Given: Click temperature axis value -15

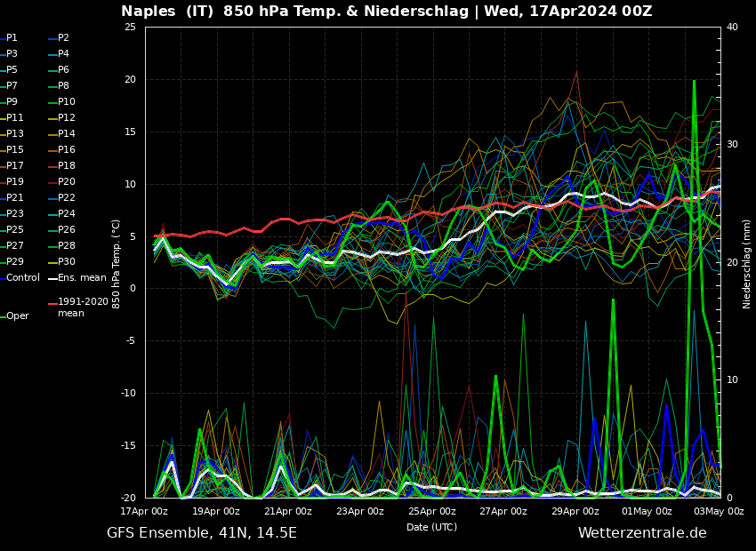Looking at the screenshot, I should pos(129,445).
